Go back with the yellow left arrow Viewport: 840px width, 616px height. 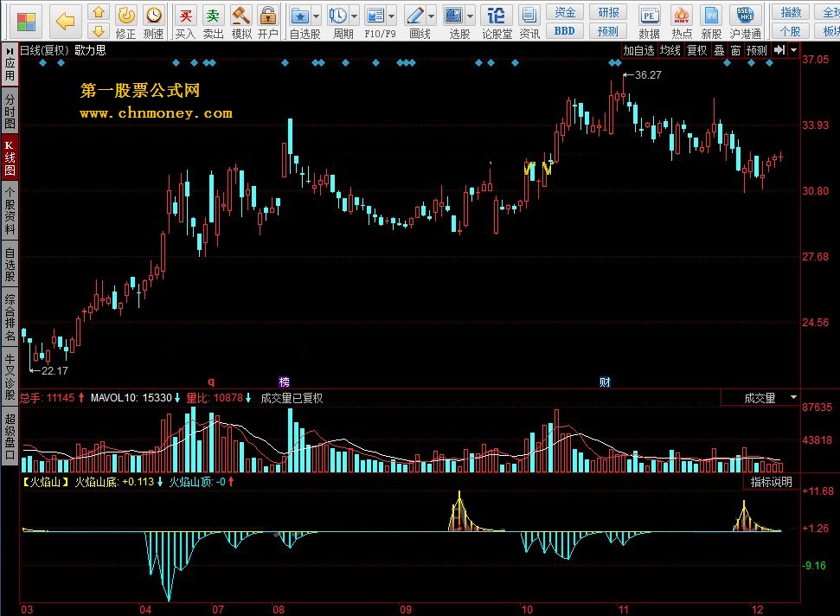66,22
